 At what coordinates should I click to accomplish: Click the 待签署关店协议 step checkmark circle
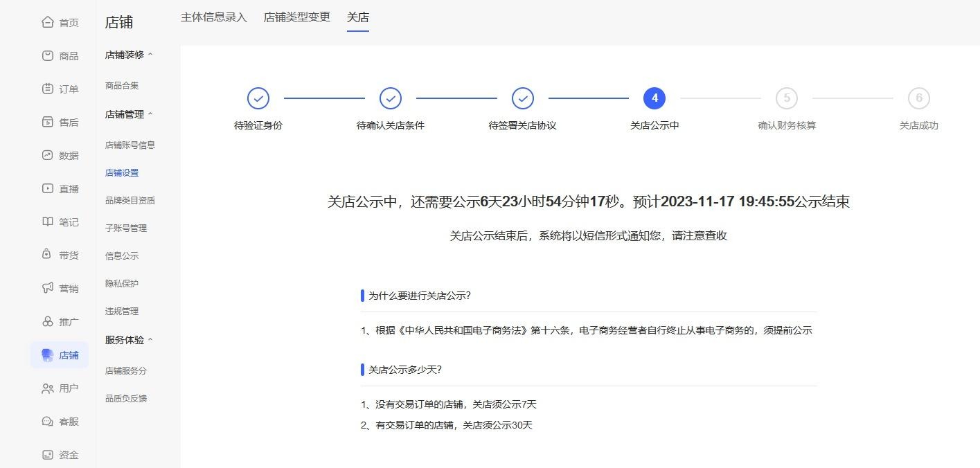coord(523,98)
